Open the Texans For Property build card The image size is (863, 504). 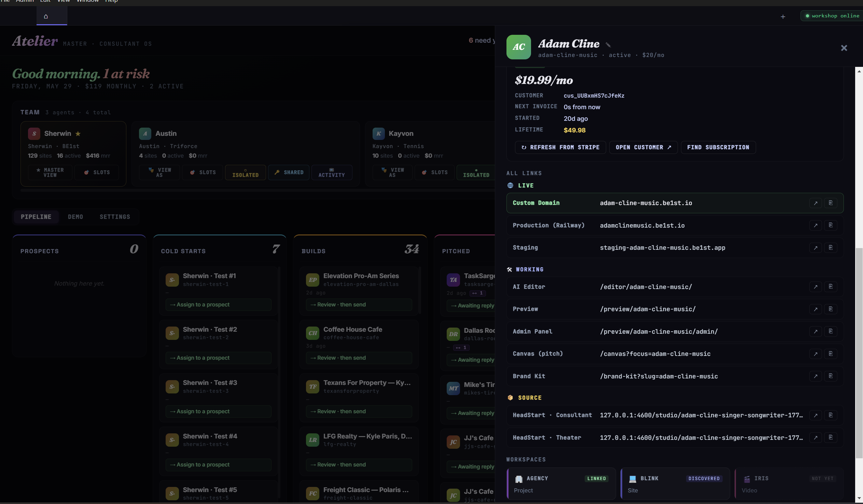[x=359, y=398]
